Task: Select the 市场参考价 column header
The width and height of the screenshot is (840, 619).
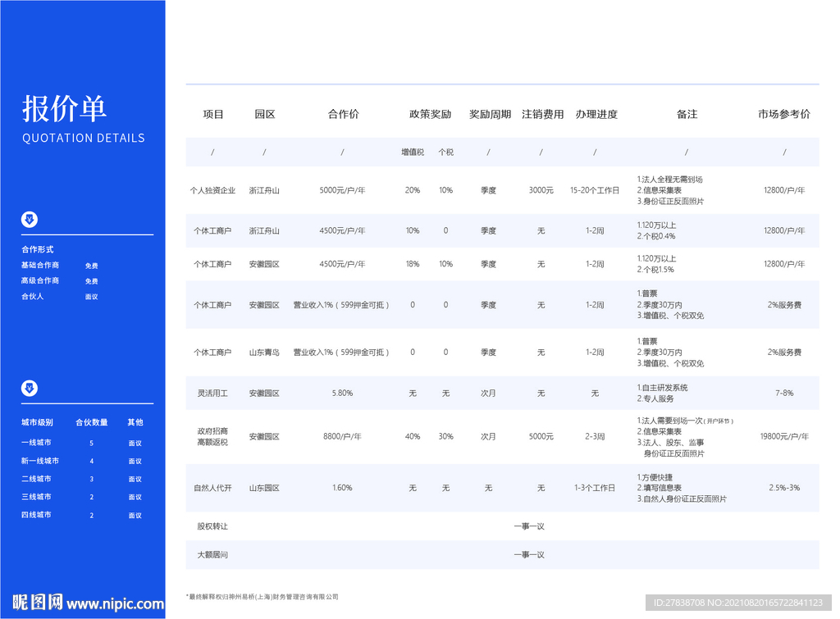Action: click(784, 115)
